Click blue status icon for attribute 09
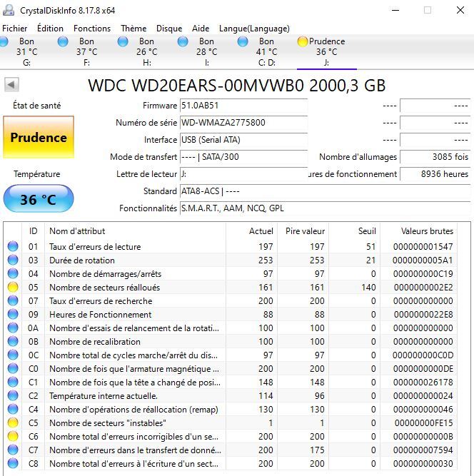The image size is (474, 476). point(13,314)
